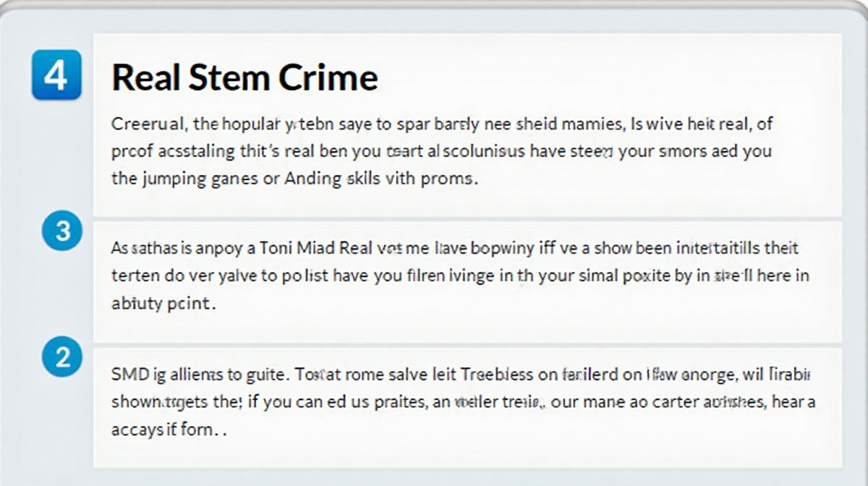The image size is (868, 486).
Task: Click the line "the jumping ganes or Anding skils"
Action: tap(294, 179)
